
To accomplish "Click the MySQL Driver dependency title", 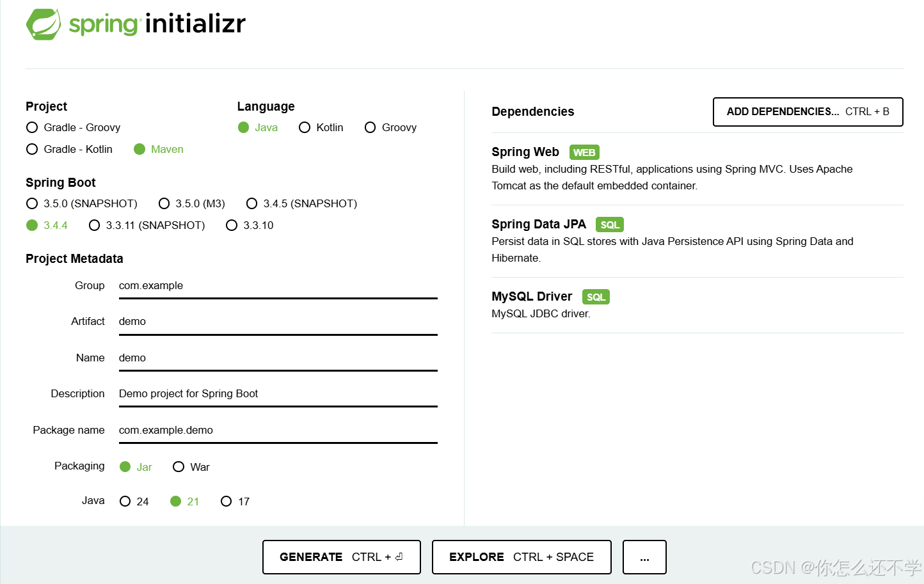I will tap(532, 297).
